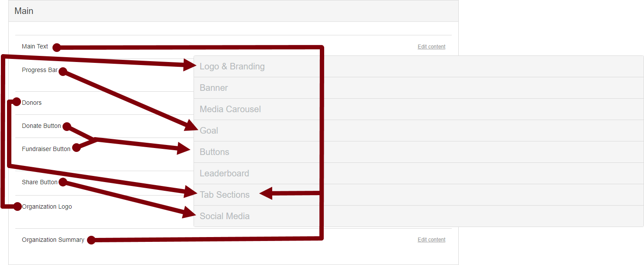
Task: Select the Banner section
Action: click(419, 88)
